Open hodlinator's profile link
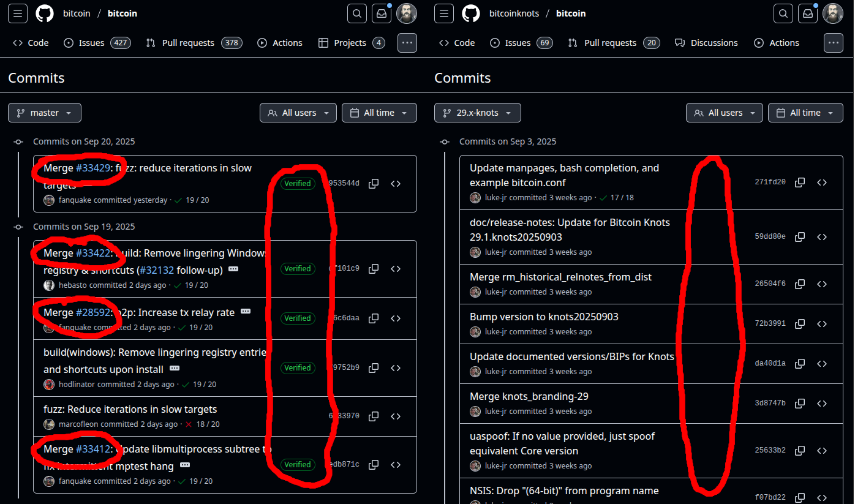Screen dimensions: 855x504 77,385
